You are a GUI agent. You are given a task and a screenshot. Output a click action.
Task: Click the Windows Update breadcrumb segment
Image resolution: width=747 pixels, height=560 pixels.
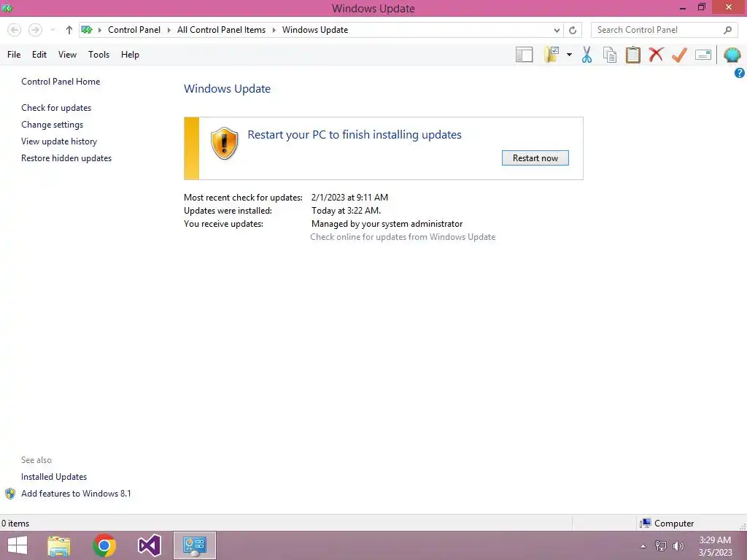tap(315, 30)
